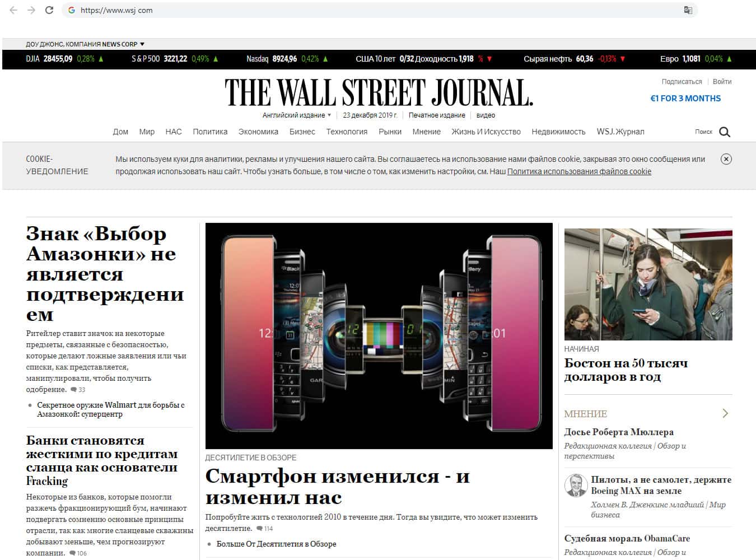Click the comment bubble showing 114 comments

point(265,529)
